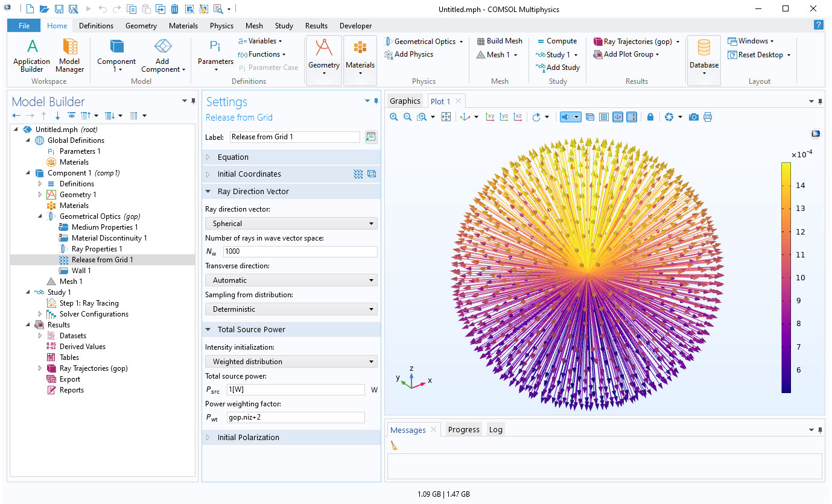Open the Ray direction vector Spherical dropdown
The image size is (832, 504).
point(291,224)
